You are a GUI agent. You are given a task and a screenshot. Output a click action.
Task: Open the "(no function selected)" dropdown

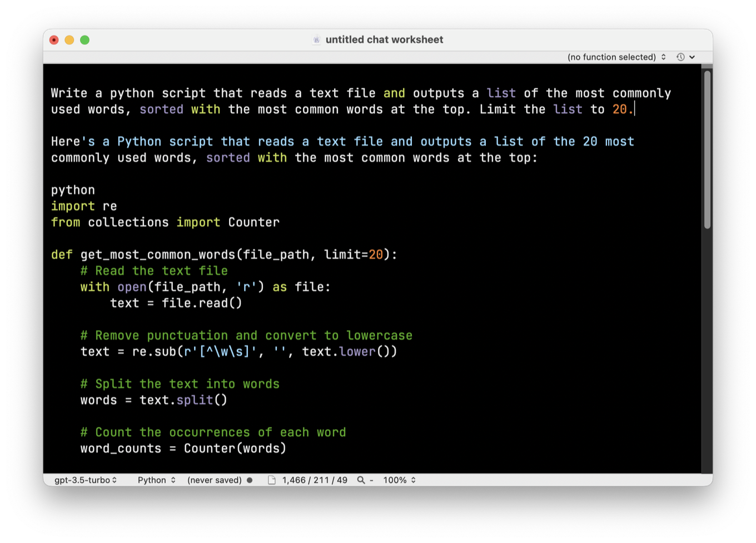pyautogui.click(x=615, y=57)
